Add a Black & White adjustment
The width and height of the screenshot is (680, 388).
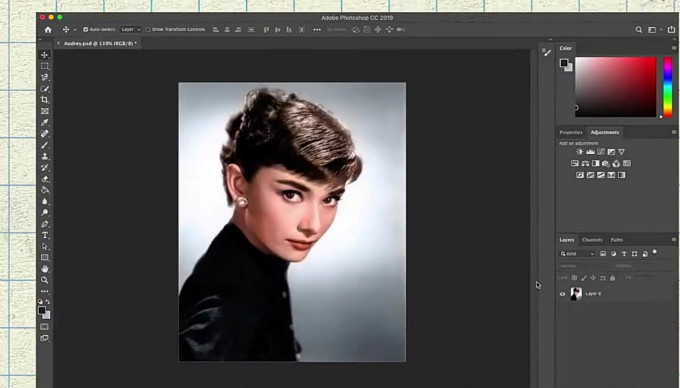coord(595,163)
